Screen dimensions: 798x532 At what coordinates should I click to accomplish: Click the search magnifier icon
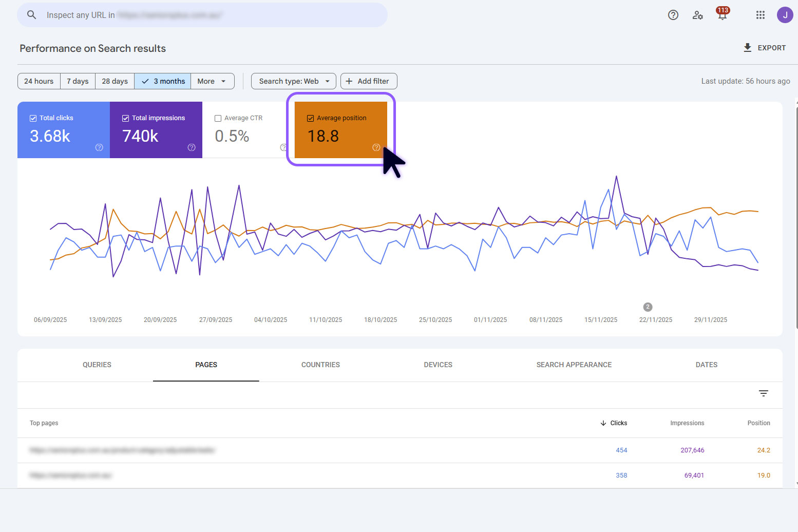click(31, 15)
